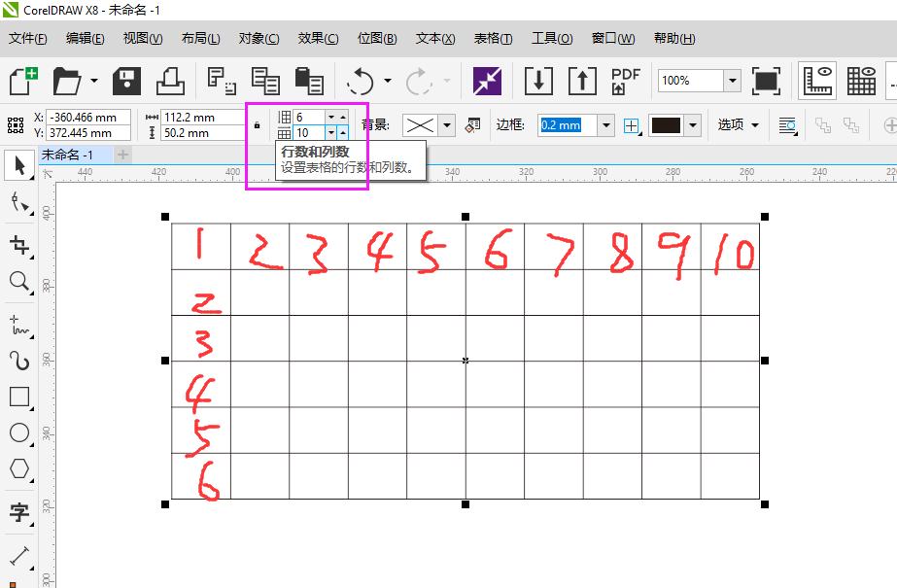The image size is (897, 588).
Task: Open the zoom level dropdown arrow
Action: pos(732,81)
